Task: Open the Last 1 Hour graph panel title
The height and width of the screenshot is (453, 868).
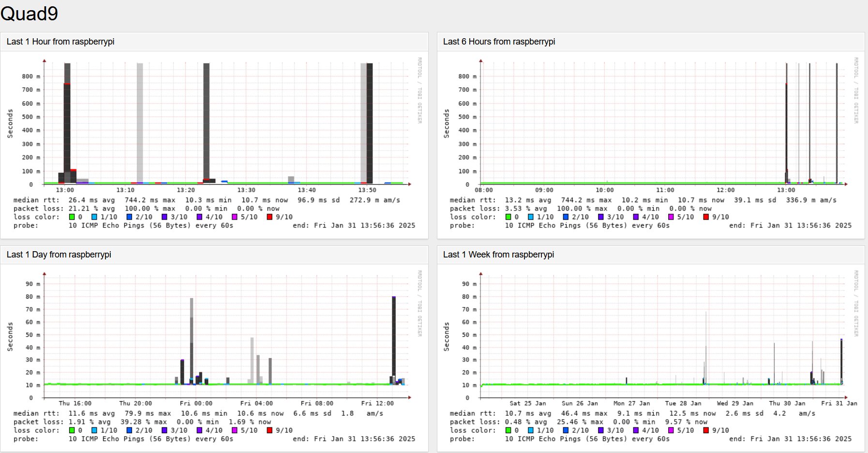Action: (60, 42)
